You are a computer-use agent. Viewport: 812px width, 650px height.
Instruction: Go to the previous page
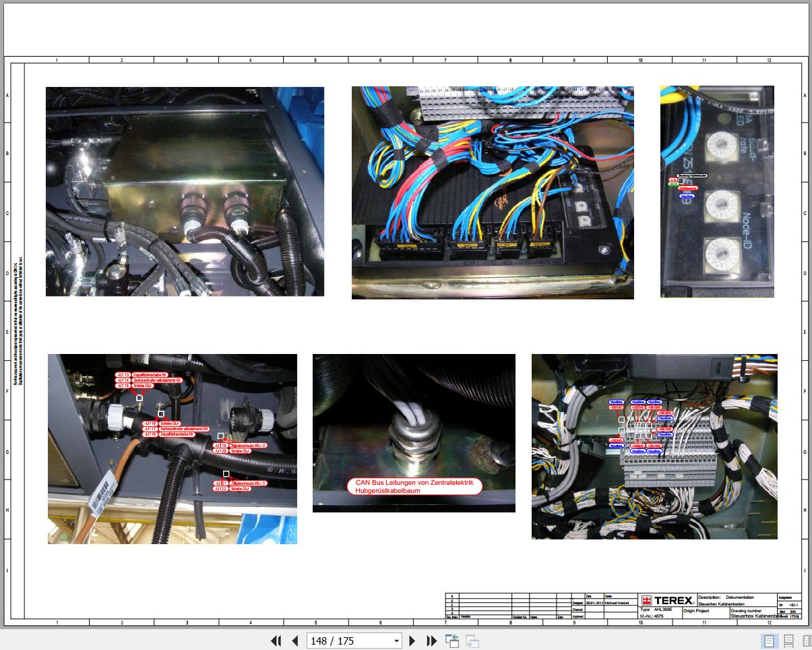click(294, 641)
